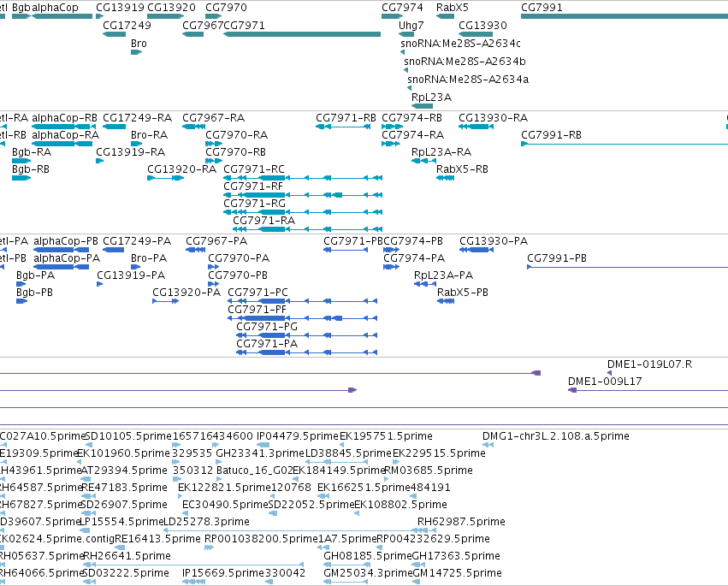Click the CG7971-PG protein label
Image resolution: width=728 pixels, height=586 pixels.
click(267, 328)
